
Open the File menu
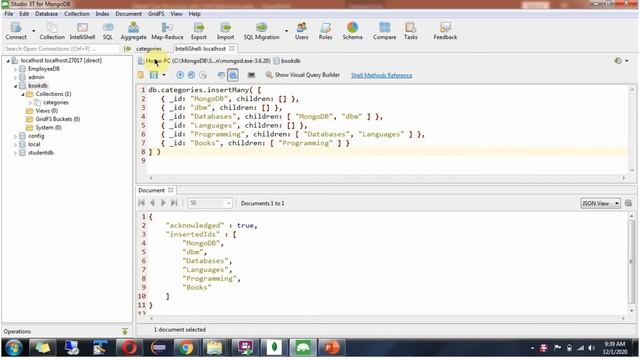coord(9,13)
